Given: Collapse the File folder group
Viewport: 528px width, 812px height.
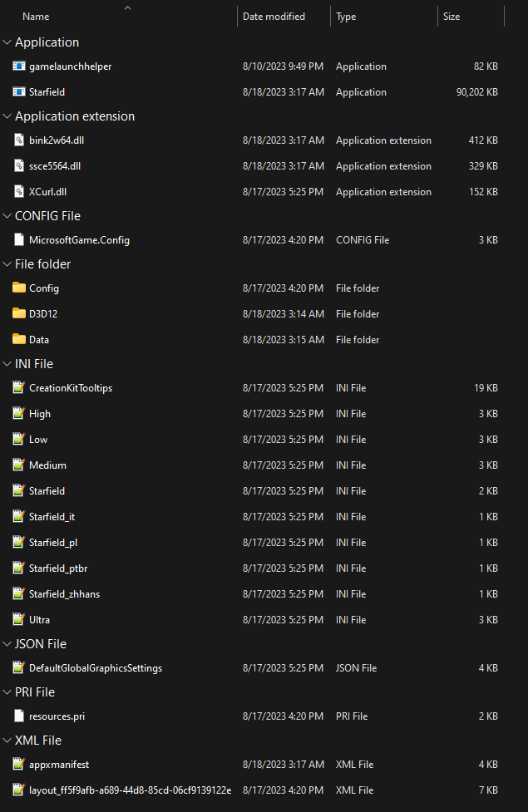Looking at the screenshot, I should (7, 264).
